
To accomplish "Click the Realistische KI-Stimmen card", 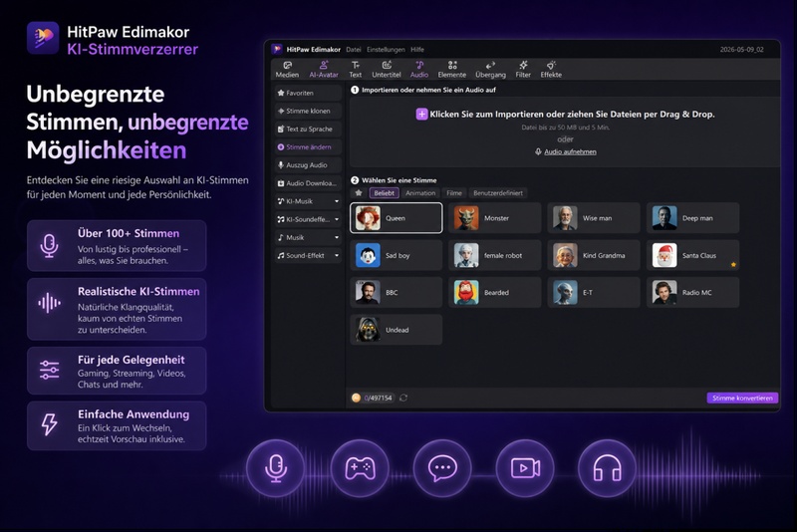I will [x=117, y=309].
